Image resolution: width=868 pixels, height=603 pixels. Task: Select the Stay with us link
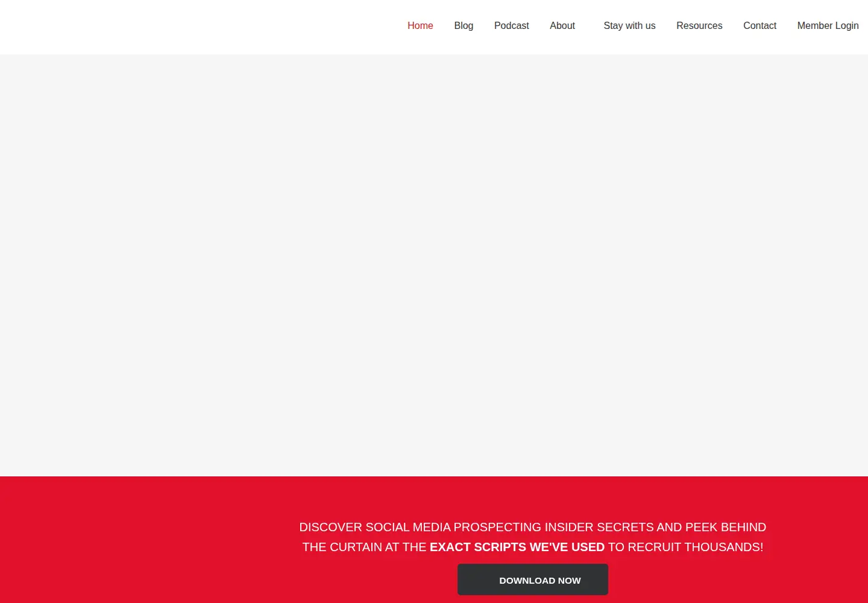pyautogui.click(x=629, y=26)
